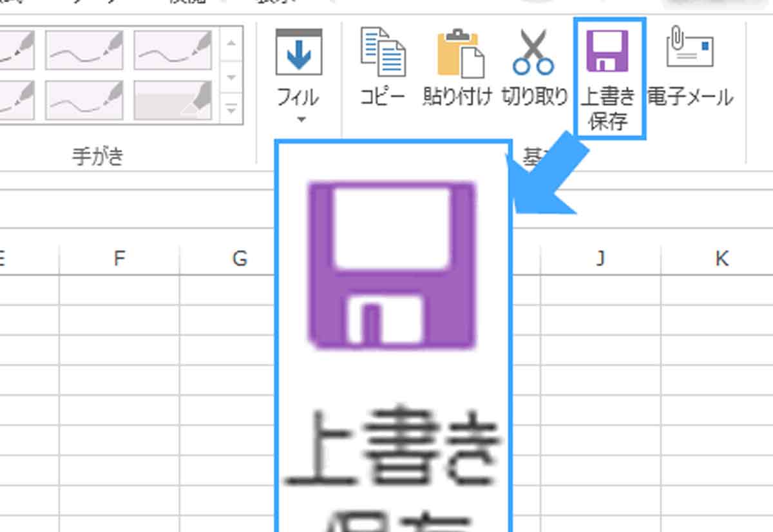Select column G header in the spreadsheet
Image resolution: width=773 pixels, height=532 pixels.
[x=239, y=258]
